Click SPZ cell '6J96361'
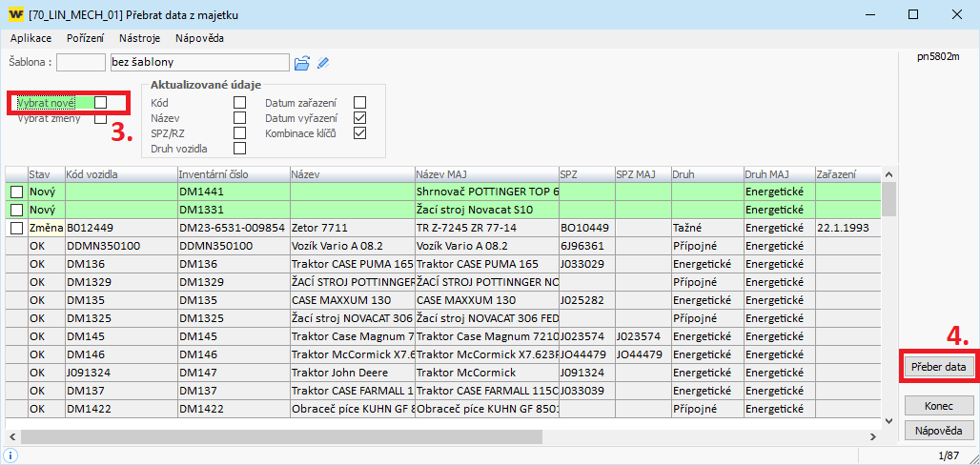980x465 pixels. point(587,246)
